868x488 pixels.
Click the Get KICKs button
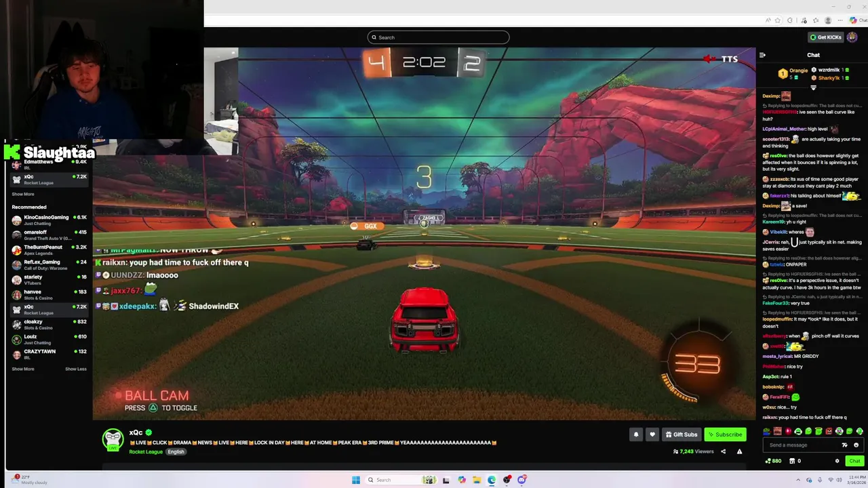pos(825,37)
